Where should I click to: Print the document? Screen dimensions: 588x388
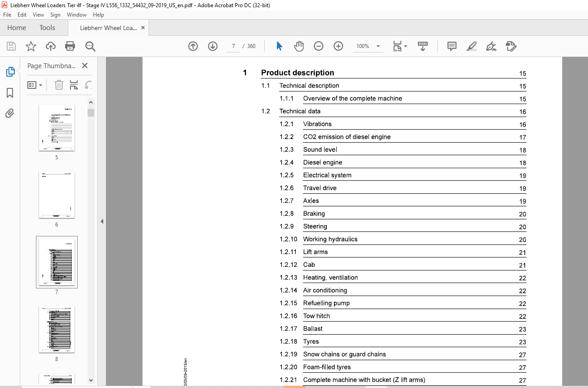(x=70, y=46)
